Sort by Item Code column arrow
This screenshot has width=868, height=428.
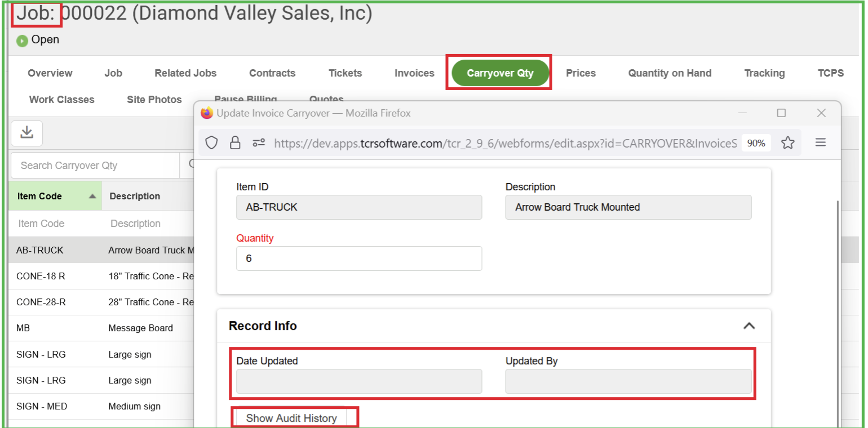(92, 197)
